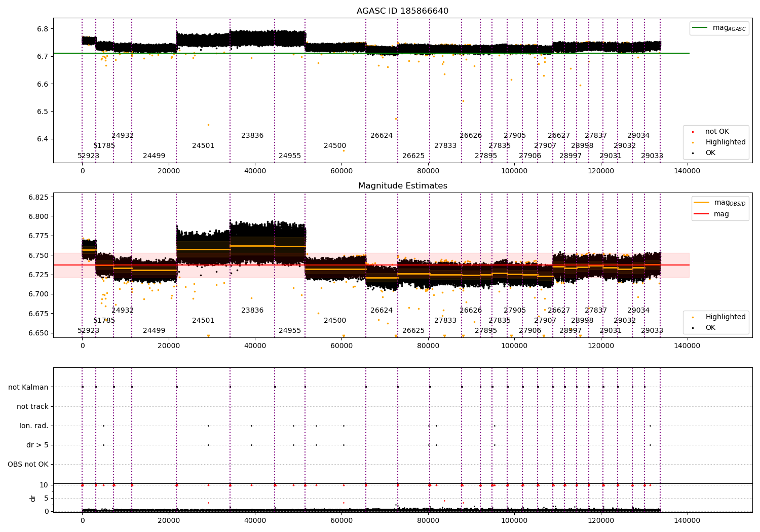Viewport: 760px width, 532px height.
Task: Click obsid label 24501 in the top plot
Action: [x=203, y=146]
